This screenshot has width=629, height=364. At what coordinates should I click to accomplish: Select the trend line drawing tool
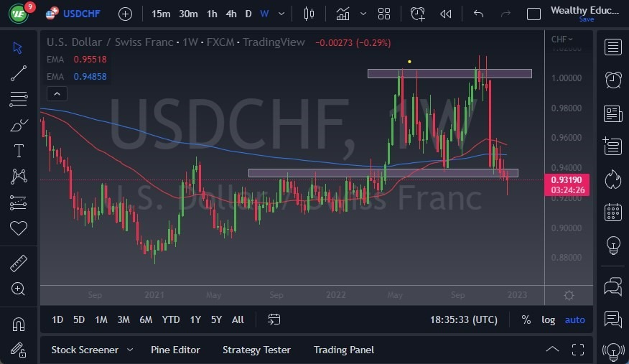(19, 73)
